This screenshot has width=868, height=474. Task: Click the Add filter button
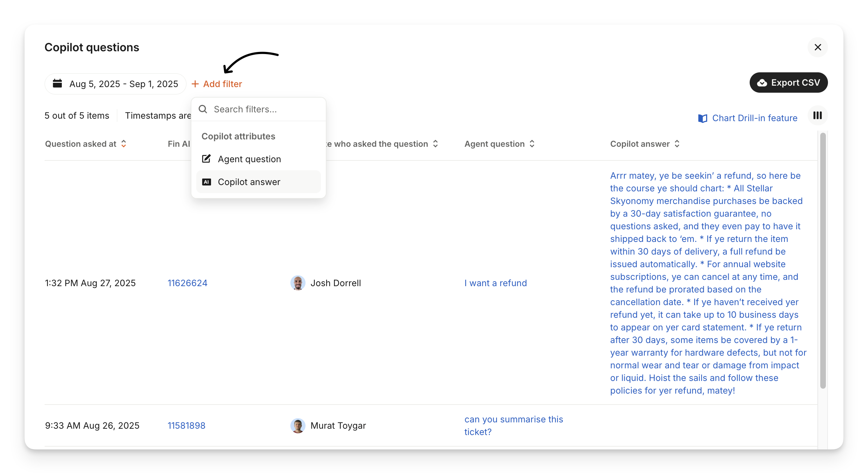217,84
